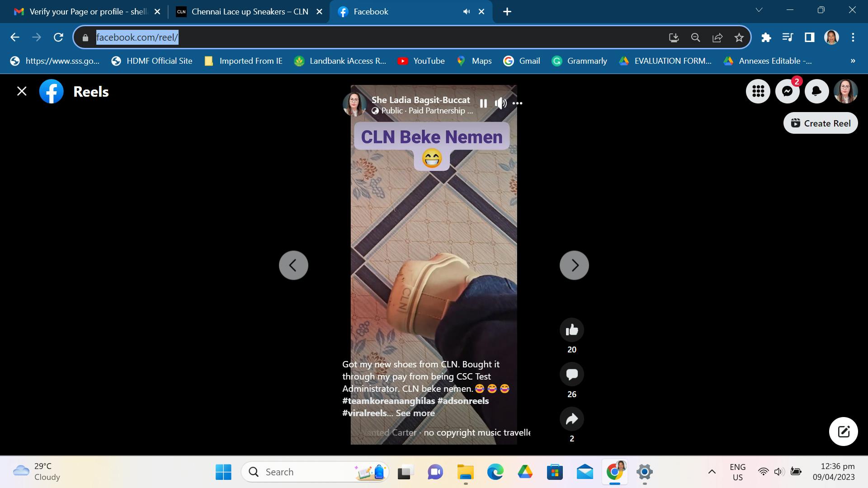Like the reel with thumbs up
868x488 pixels.
[571, 330]
